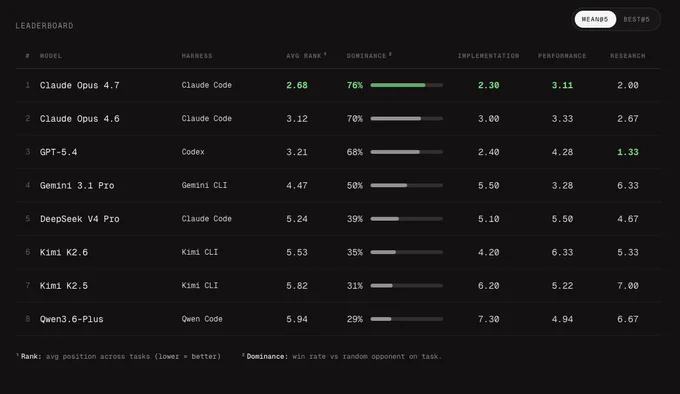
Task: Select the Claude Opus 4.7 model name
Action: pos(79,85)
